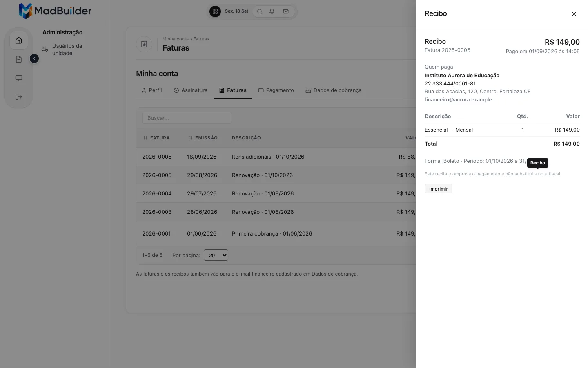
Task: Select invoice 2026-0005 row number
Action: point(157,175)
